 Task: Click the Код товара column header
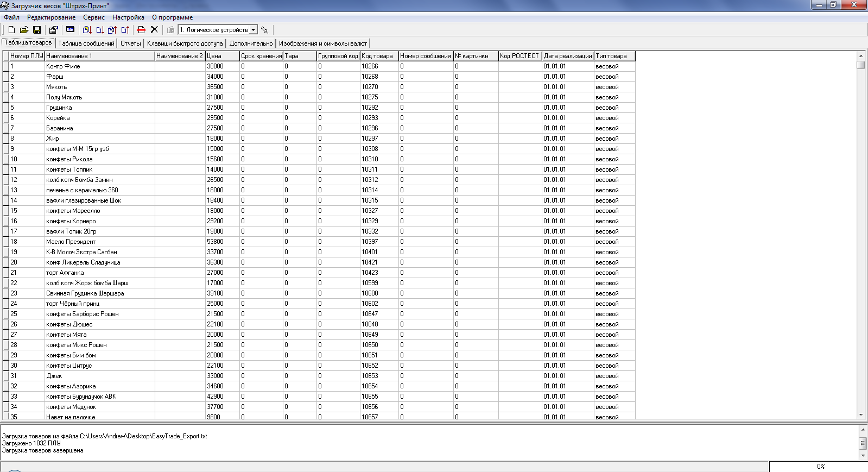coord(379,56)
